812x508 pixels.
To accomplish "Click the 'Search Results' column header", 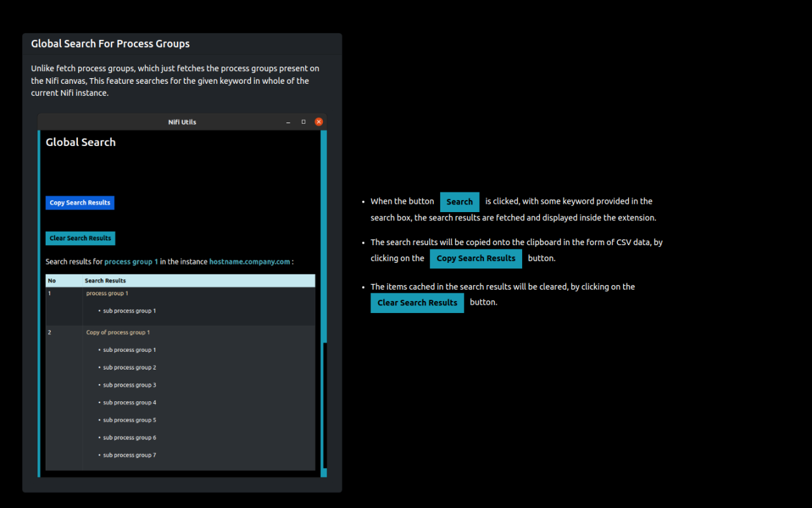I will (x=105, y=281).
